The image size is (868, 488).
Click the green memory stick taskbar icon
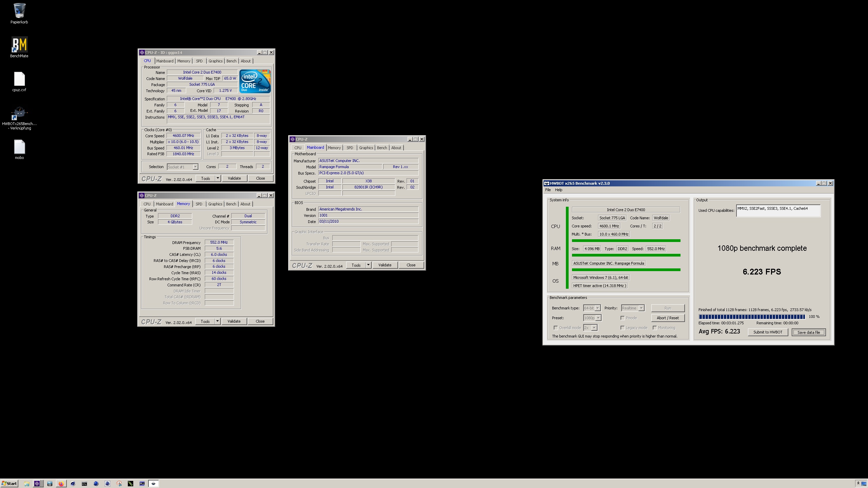tap(131, 484)
